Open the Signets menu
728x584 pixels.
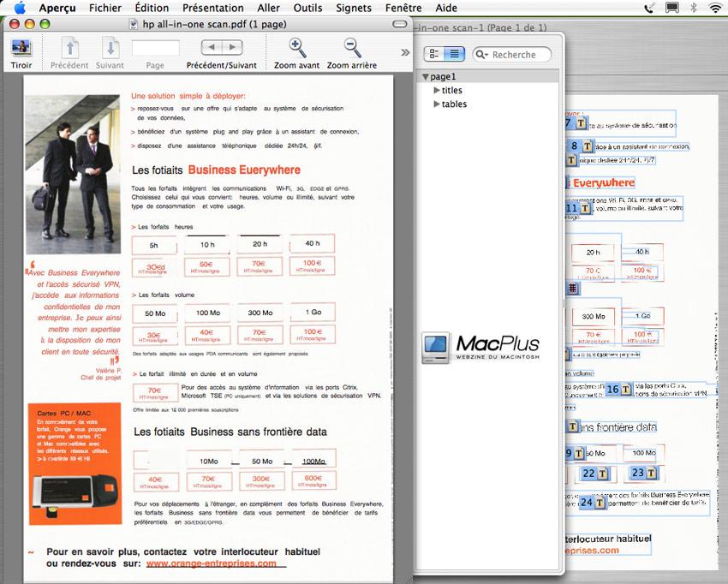(354, 8)
